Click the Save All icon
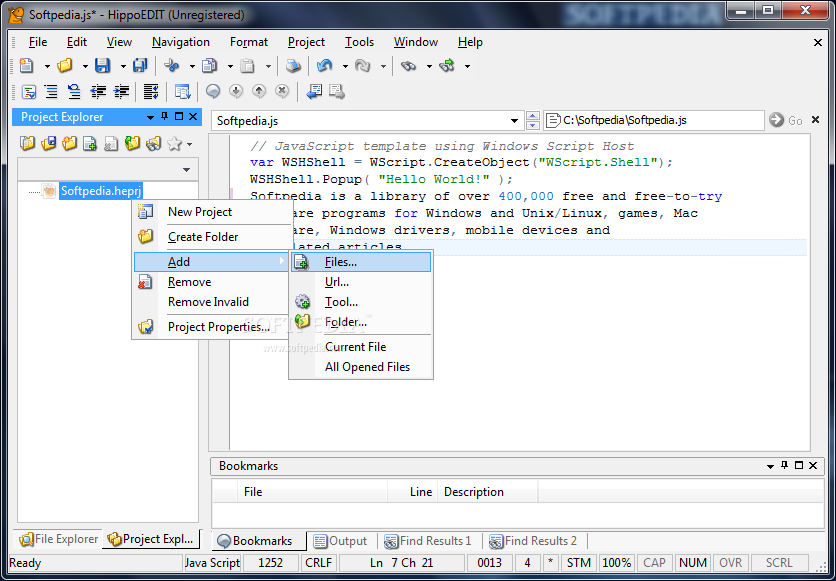The image size is (836, 581). pyautogui.click(x=140, y=66)
